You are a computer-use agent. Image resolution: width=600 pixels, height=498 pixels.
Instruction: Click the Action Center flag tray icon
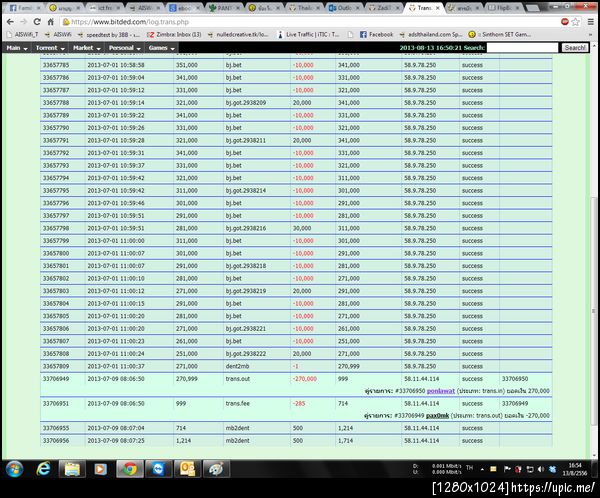(x=507, y=469)
